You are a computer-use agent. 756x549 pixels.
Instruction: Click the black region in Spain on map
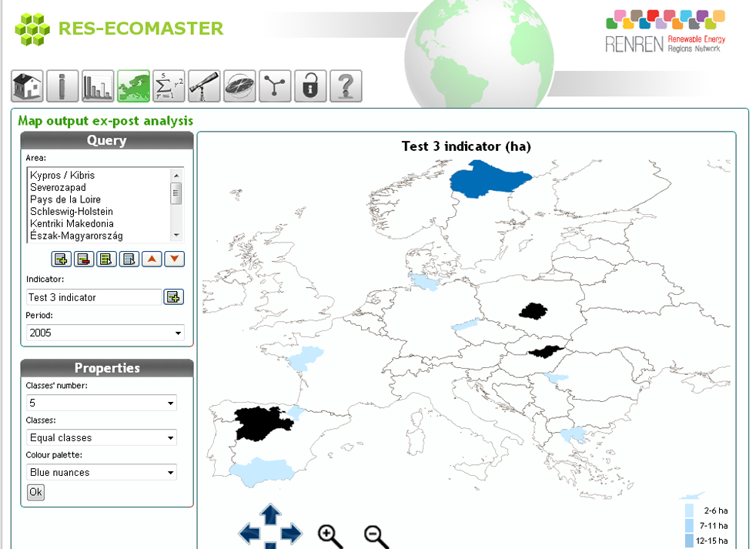tap(260, 423)
